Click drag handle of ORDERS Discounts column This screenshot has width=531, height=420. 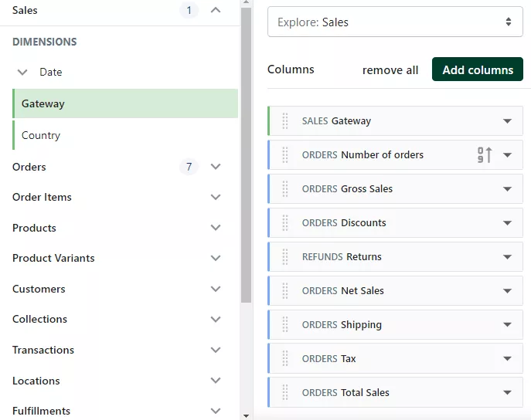tap(285, 223)
